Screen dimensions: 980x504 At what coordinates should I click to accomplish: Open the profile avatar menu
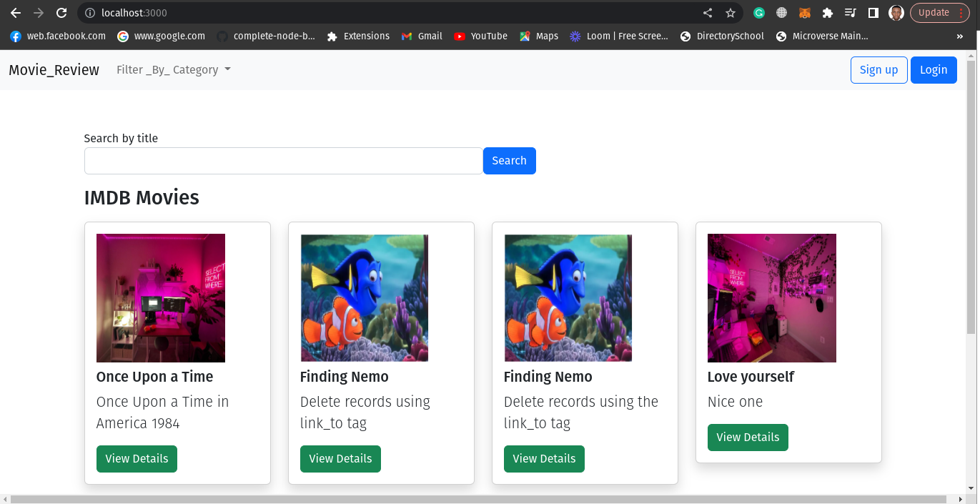[x=896, y=13]
